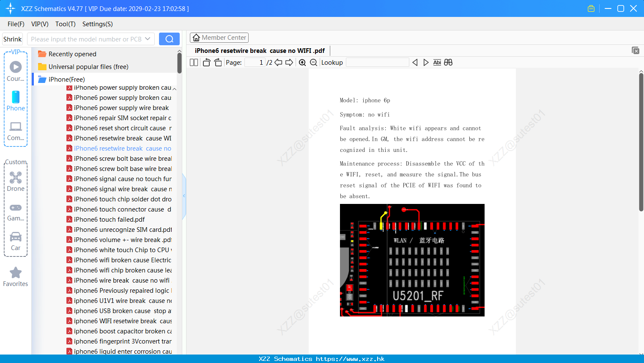Select the iPhone6 resetwire break PDF tab

pyautogui.click(x=260, y=51)
